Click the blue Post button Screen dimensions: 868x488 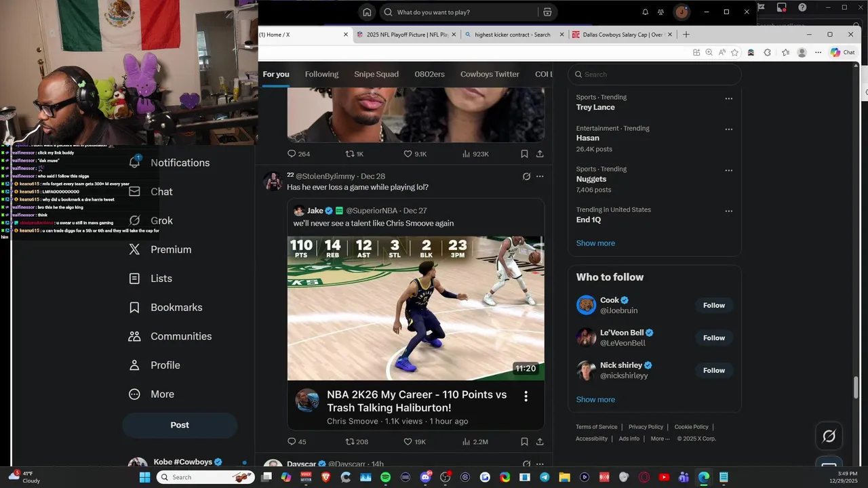tap(180, 425)
